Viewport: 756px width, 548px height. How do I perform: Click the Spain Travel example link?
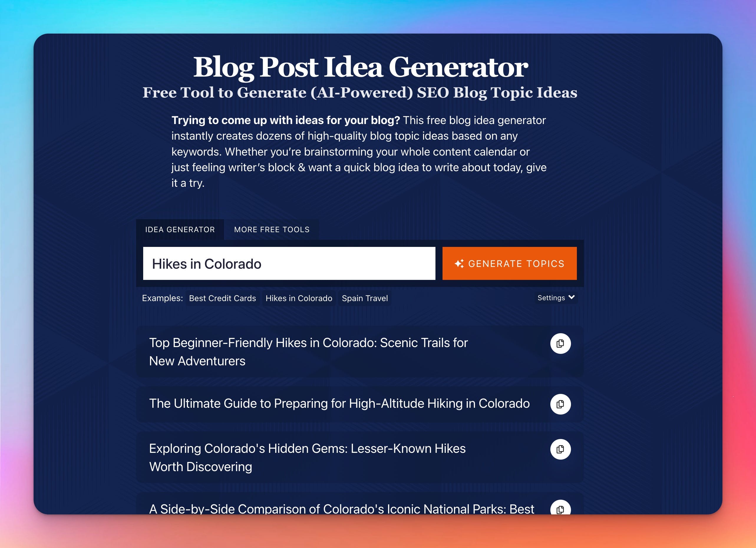click(x=364, y=299)
